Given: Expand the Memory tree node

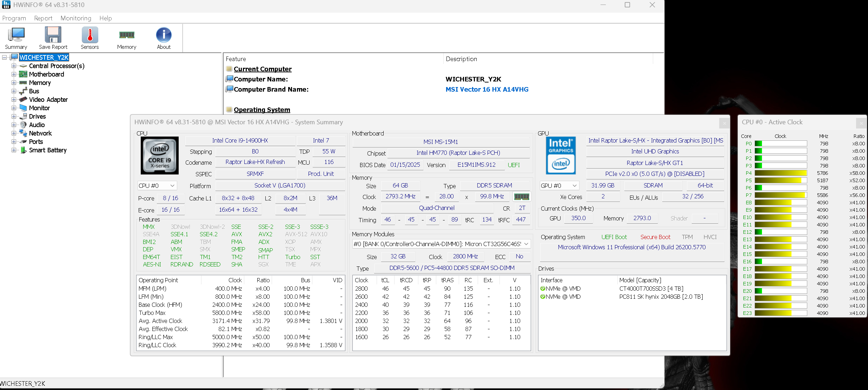Looking at the screenshot, I should [x=14, y=83].
